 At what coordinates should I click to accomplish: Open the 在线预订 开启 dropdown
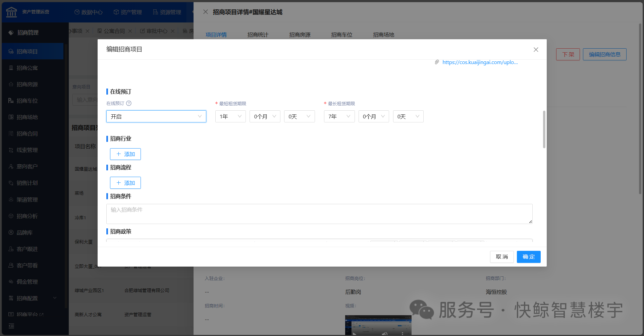[x=156, y=116]
